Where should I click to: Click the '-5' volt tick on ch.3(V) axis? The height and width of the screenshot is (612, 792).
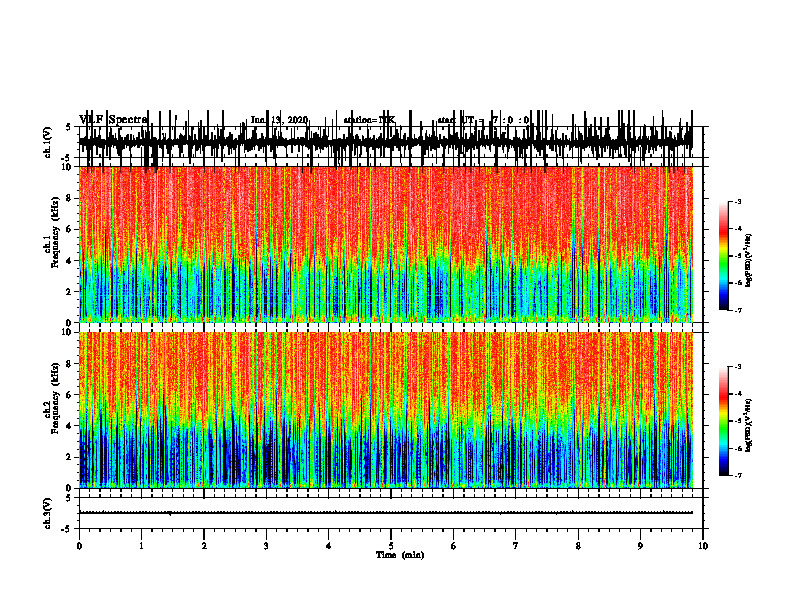coord(67,529)
